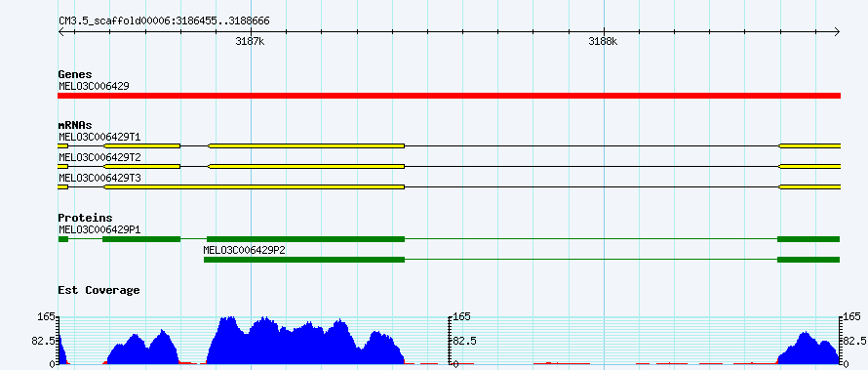Click the MELO3C006429P1 protein label

[x=99, y=229]
